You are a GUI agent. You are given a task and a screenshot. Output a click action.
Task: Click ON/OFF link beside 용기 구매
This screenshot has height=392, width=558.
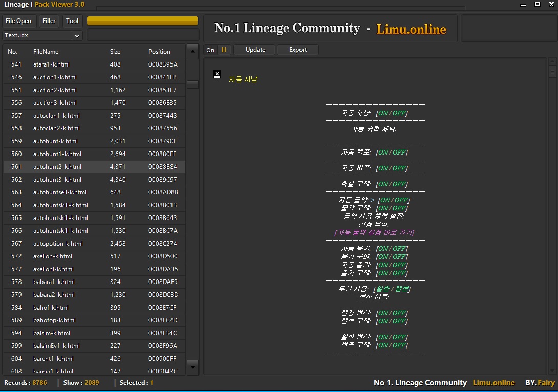(392, 257)
